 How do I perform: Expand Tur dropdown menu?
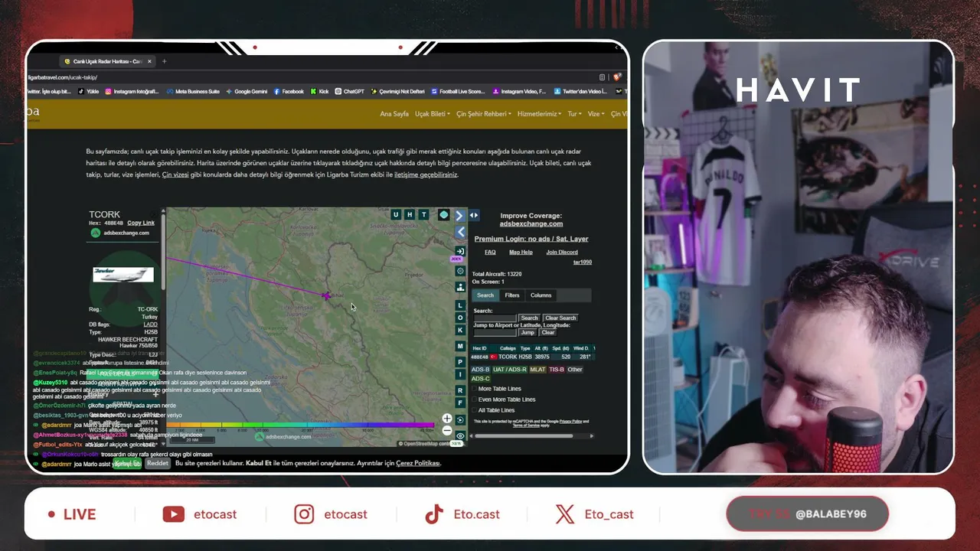(574, 114)
